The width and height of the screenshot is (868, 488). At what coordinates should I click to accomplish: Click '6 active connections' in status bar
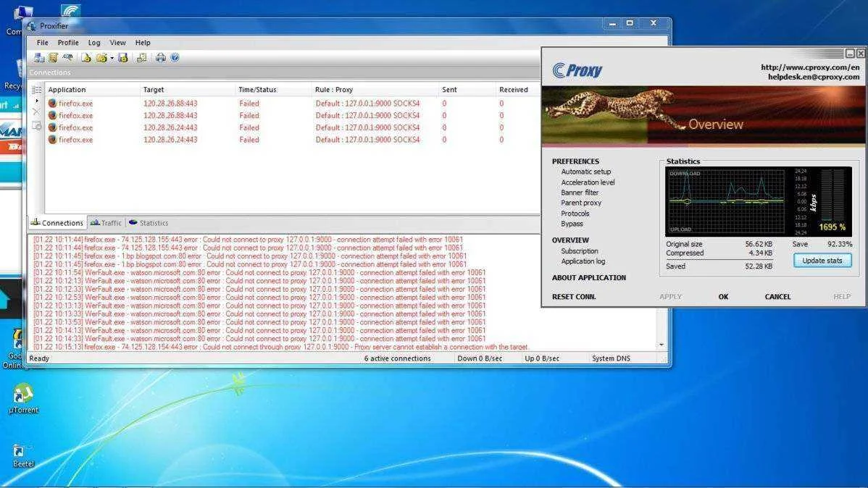pyautogui.click(x=397, y=358)
